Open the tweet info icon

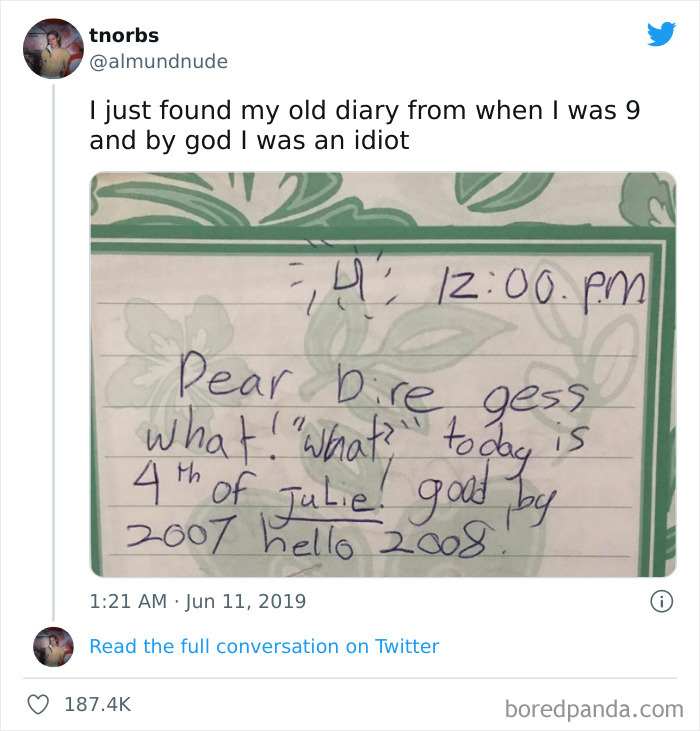pos(660,601)
